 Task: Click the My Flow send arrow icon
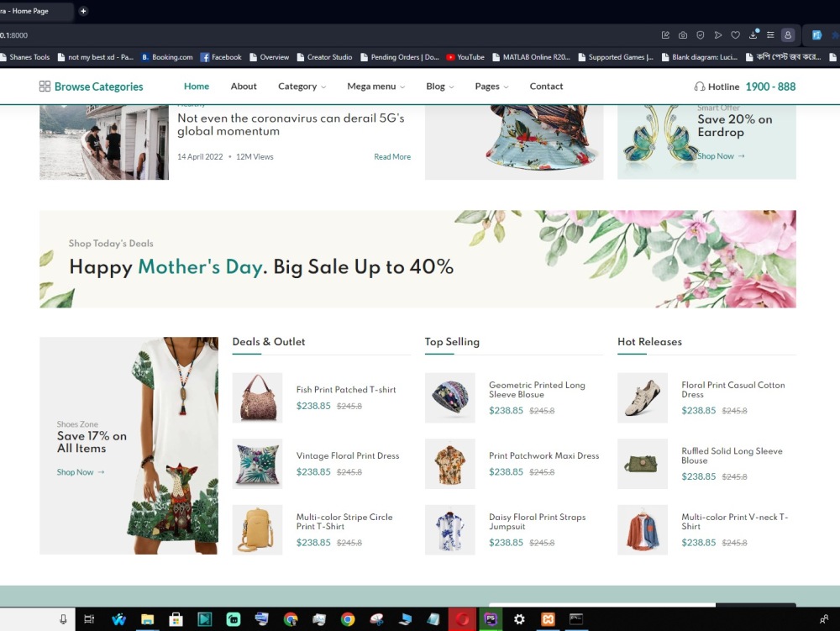click(718, 34)
